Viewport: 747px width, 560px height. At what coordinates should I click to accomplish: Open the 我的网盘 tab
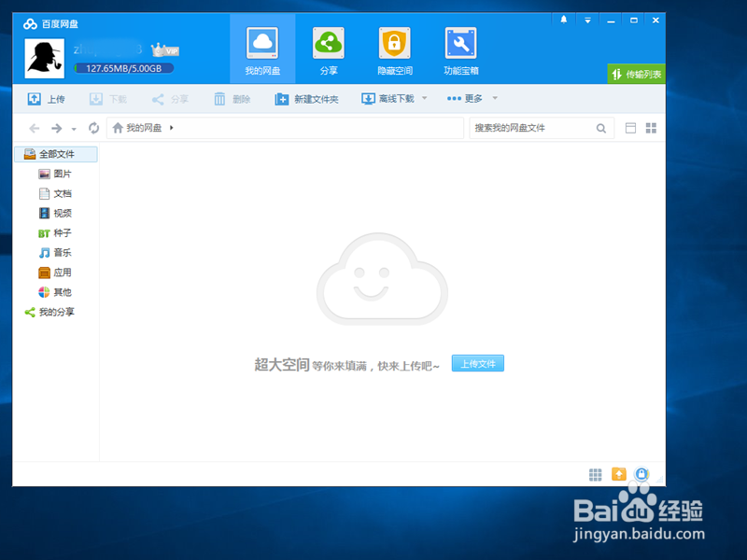(x=262, y=49)
